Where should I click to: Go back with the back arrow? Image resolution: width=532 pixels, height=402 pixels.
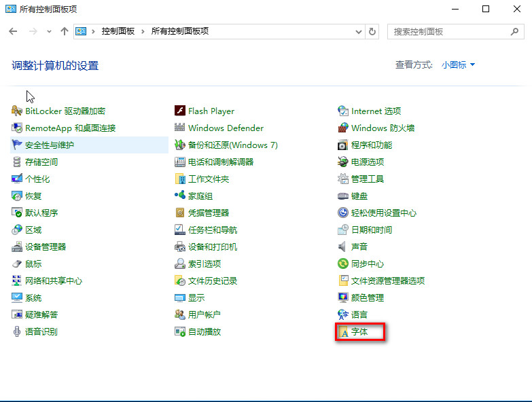pos(13,31)
